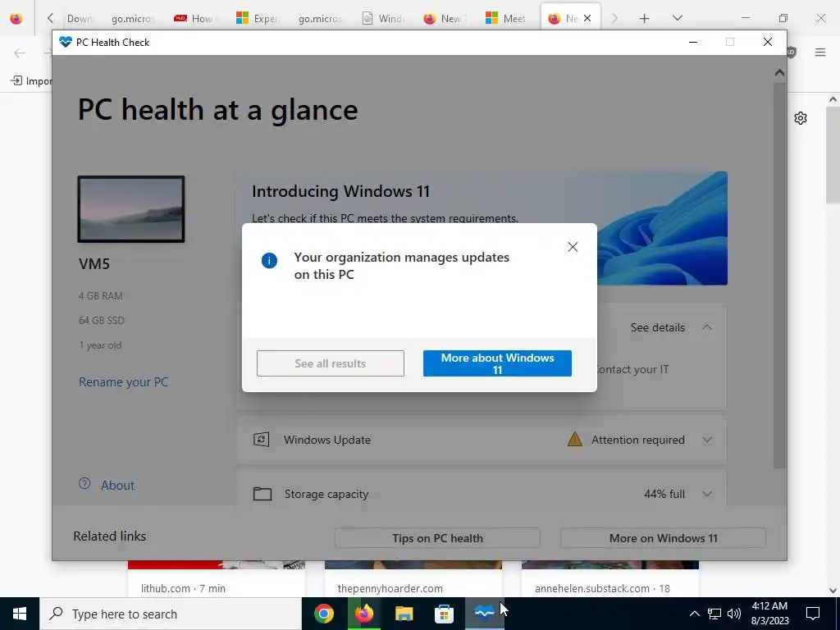Open a new Firefox tab
This screenshot has height=630, width=840.
[x=645, y=19]
